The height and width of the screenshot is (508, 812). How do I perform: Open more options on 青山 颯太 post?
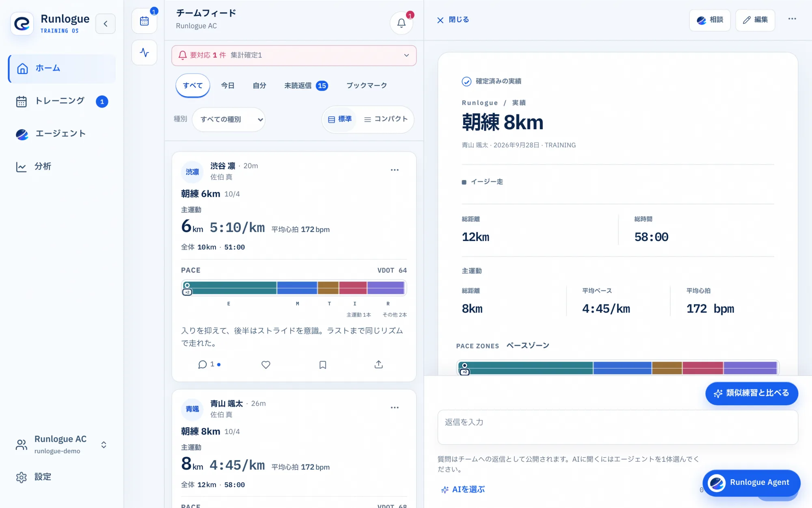tap(395, 408)
